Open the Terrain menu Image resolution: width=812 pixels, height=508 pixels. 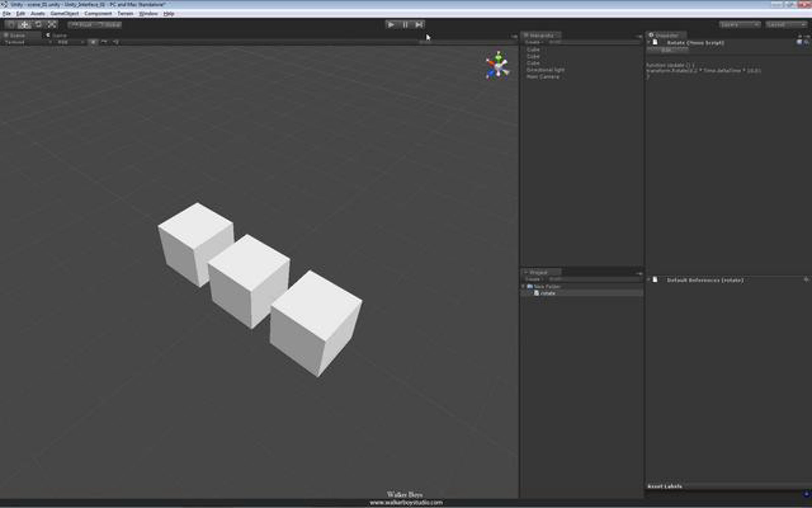pyautogui.click(x=125, y=14)
